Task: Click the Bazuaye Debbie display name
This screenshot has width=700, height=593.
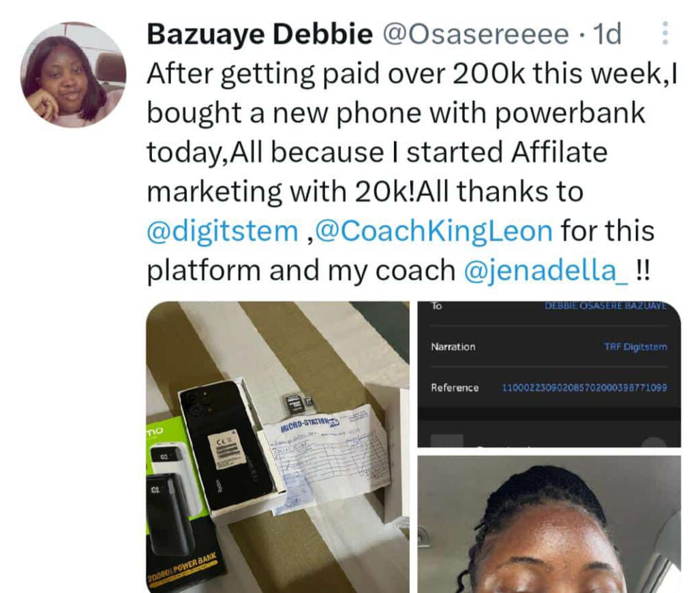Action: point(260,34)
